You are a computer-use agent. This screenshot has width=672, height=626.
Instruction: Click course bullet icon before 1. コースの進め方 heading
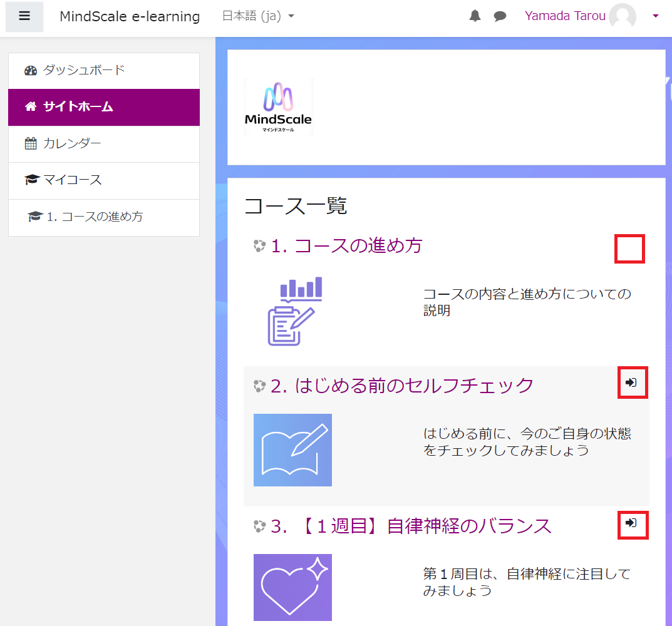[259, 246]
